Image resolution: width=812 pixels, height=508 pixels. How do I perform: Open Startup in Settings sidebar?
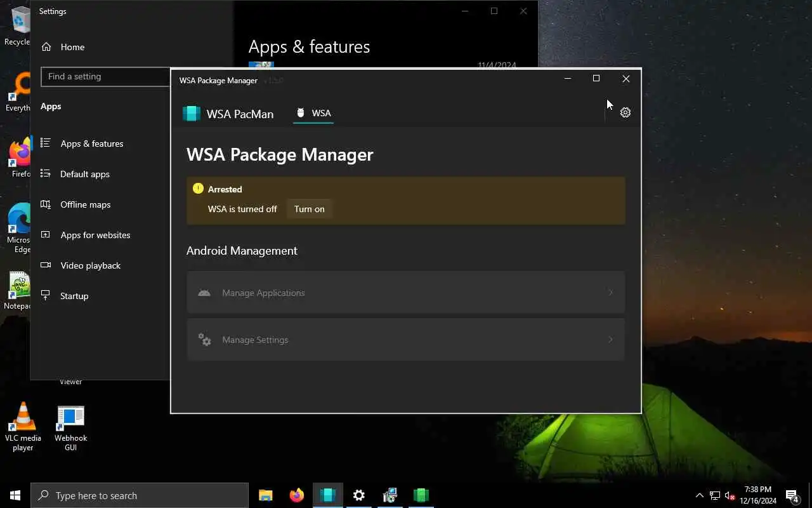(74, 296)
